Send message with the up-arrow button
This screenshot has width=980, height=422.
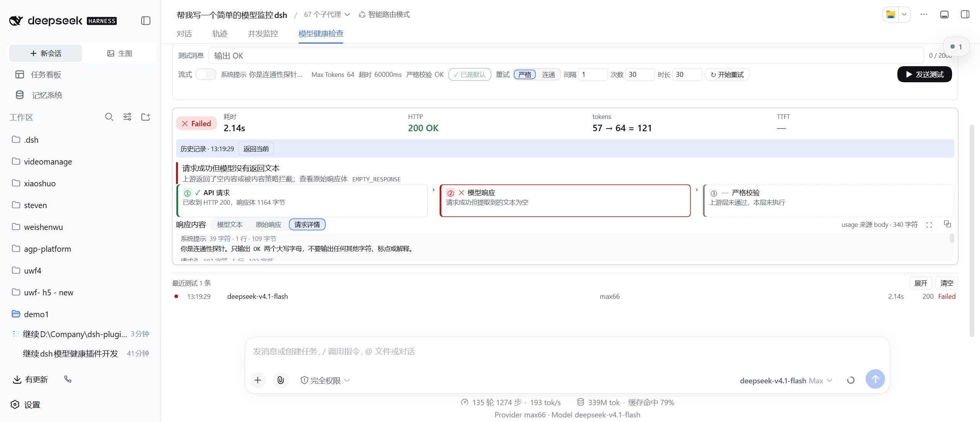875,379
